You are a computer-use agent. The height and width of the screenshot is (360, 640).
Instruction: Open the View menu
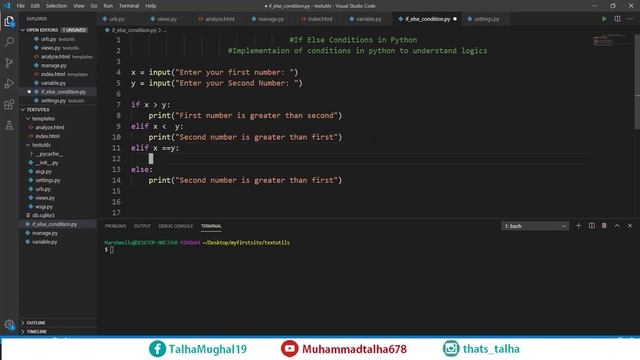(78, 6)
